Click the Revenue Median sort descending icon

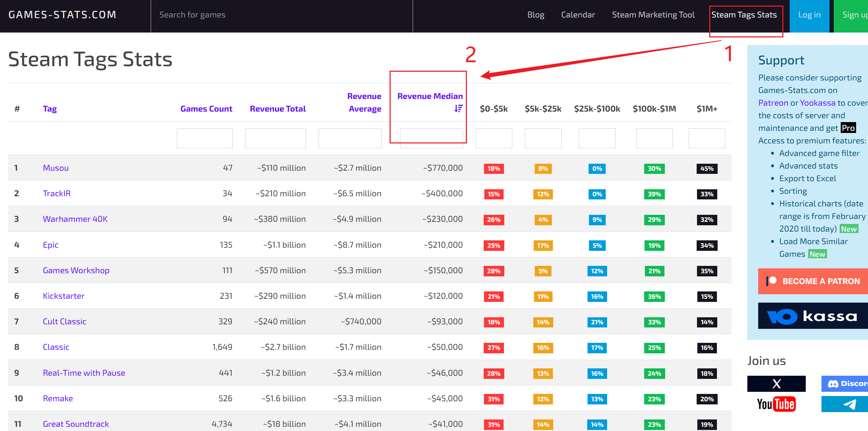(x=458, y=109)
